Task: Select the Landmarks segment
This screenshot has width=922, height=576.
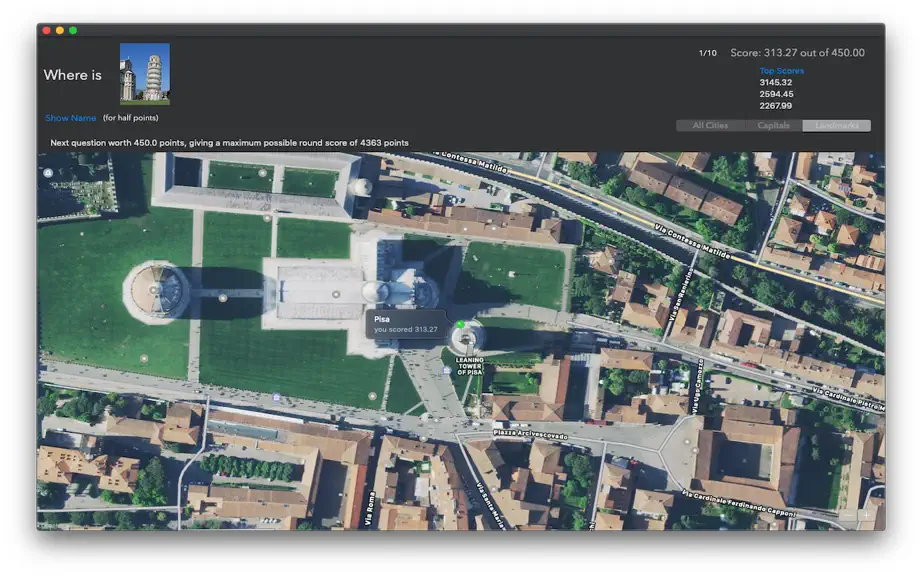Action: pos(836,125)
